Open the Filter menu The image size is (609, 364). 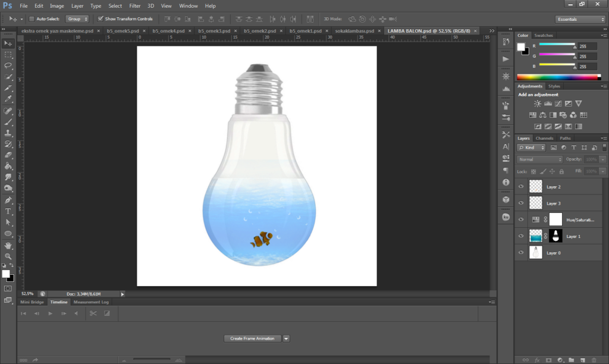(134, 6)
